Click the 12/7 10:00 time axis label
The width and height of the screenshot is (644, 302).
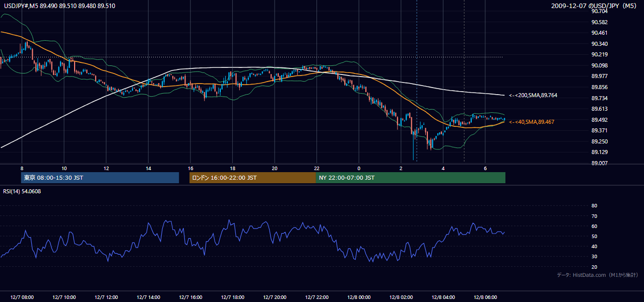(63, 297)
